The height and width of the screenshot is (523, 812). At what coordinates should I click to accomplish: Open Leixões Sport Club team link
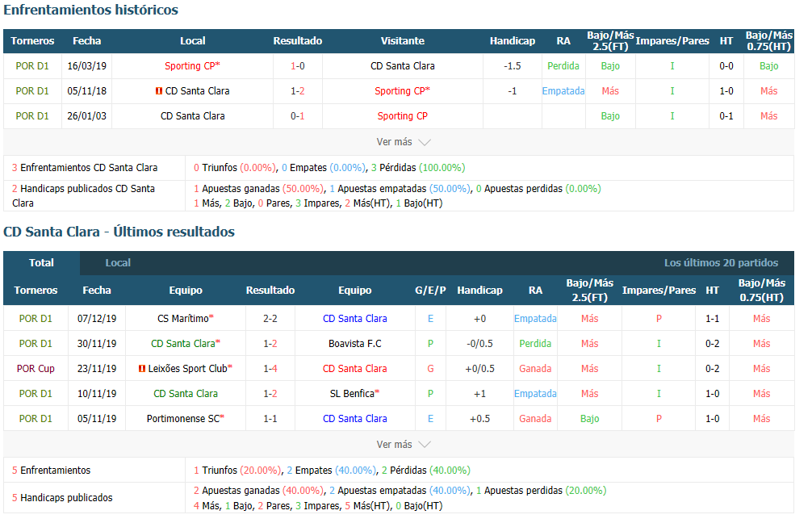coord(190,369)
